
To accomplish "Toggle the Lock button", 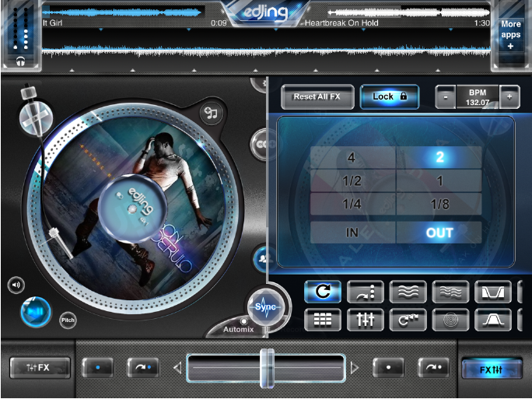I will click(390, 96).
